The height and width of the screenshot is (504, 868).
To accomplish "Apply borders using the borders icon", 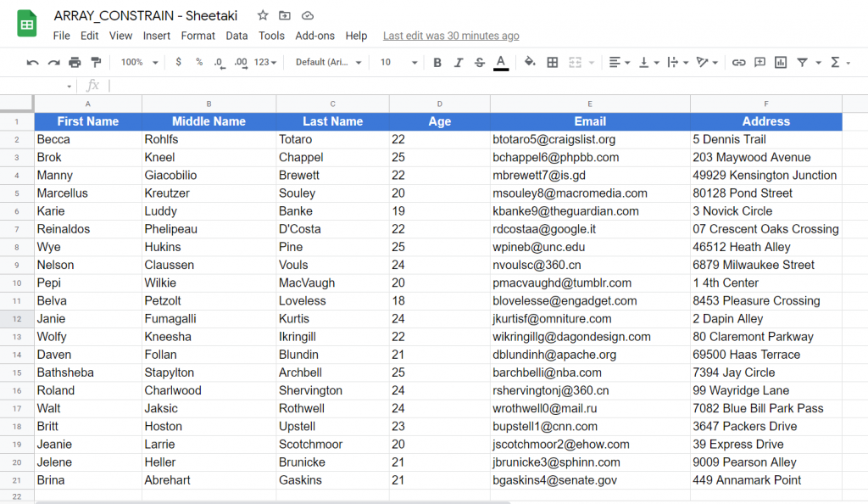I will [552, 62].
